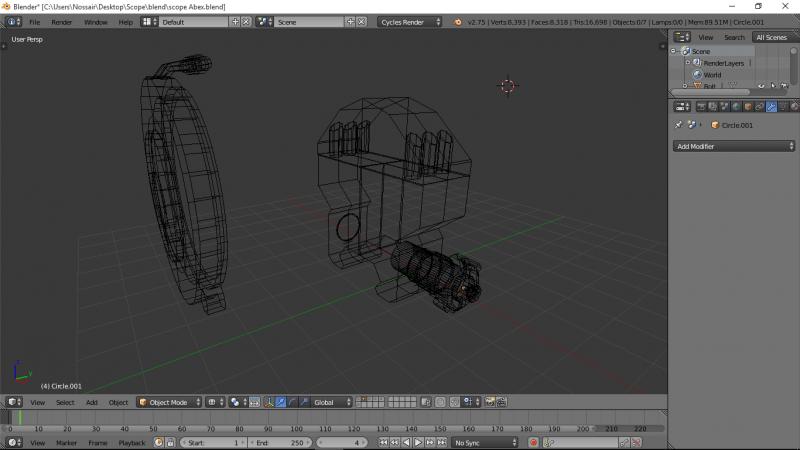
Task: Open the Scene properties tab icon
Action: [724, 107]
